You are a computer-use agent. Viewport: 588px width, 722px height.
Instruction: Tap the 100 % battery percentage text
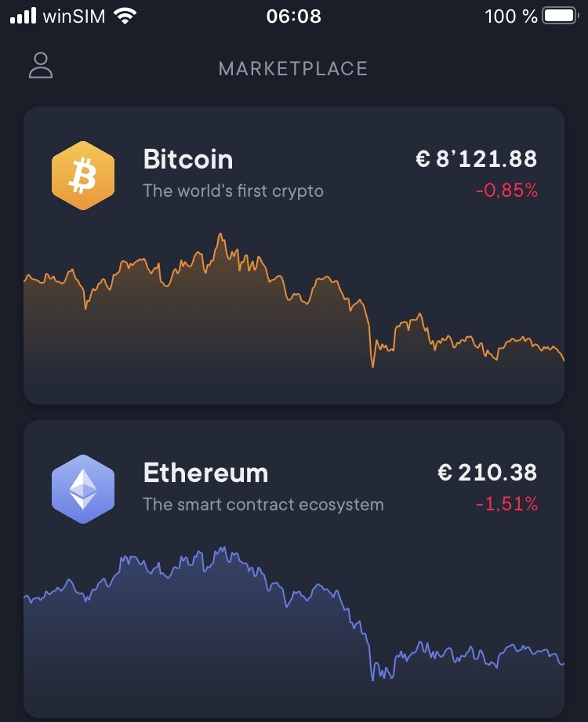pos(511,16)
